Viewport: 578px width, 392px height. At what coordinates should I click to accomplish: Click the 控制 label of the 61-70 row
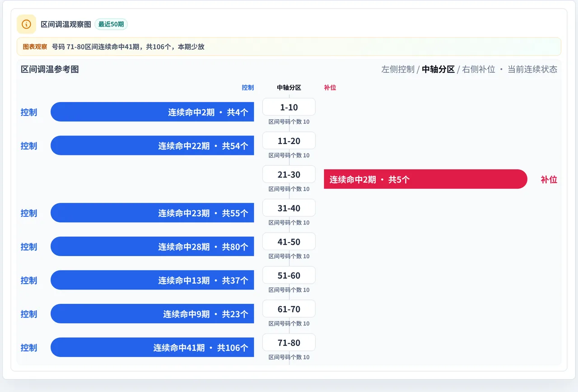[x=29, y=314]
